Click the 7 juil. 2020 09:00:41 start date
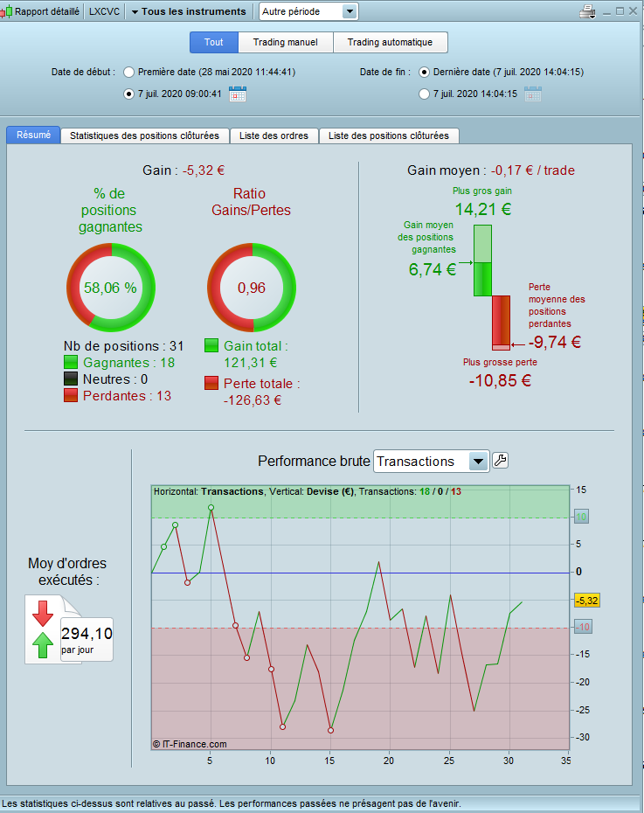Image resolution: width=644 pixels, height=813 pixels. [x=179, y=94]
